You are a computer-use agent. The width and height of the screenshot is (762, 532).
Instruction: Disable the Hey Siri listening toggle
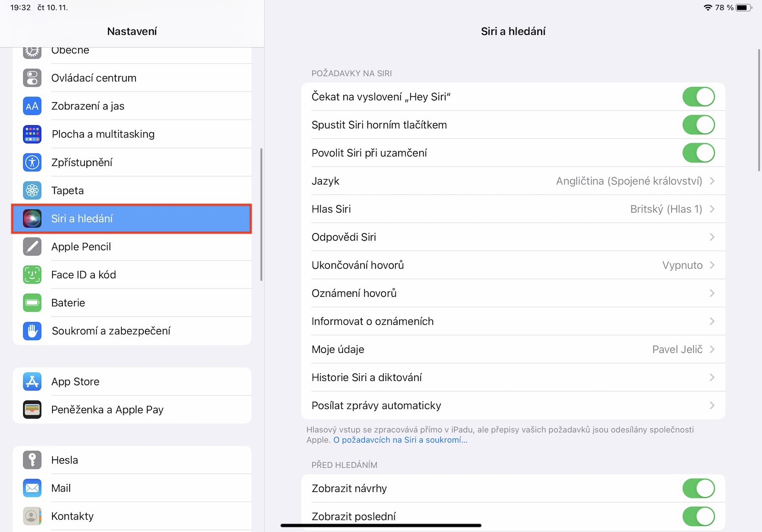[x=698, y=97]
